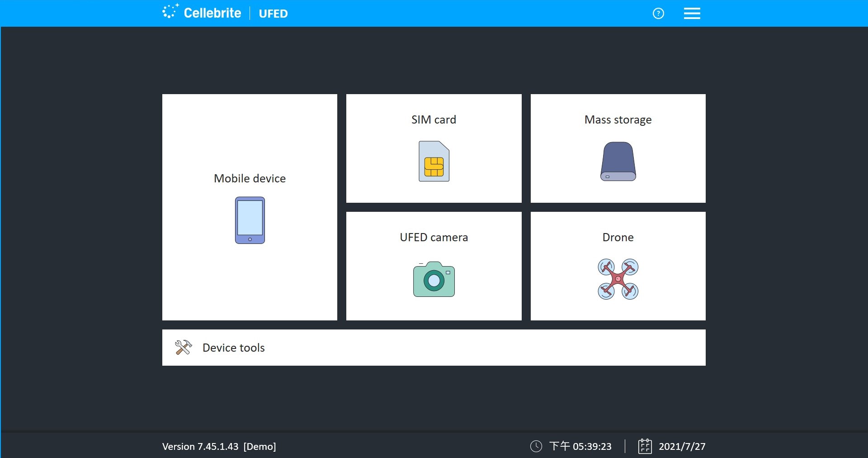868x458 pixels.
Task: Click the UFED camera label
Action: [434, 237]
